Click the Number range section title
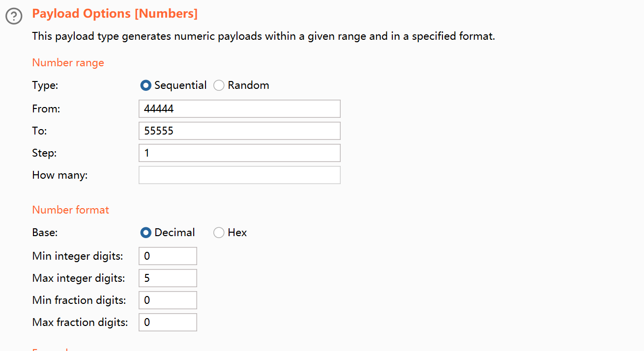 (68, 63)
